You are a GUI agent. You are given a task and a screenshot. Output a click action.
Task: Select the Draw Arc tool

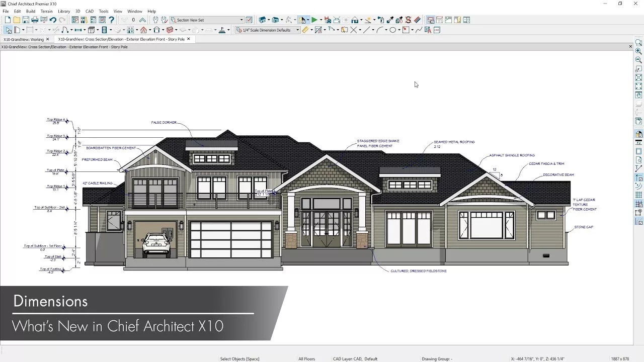379,30
